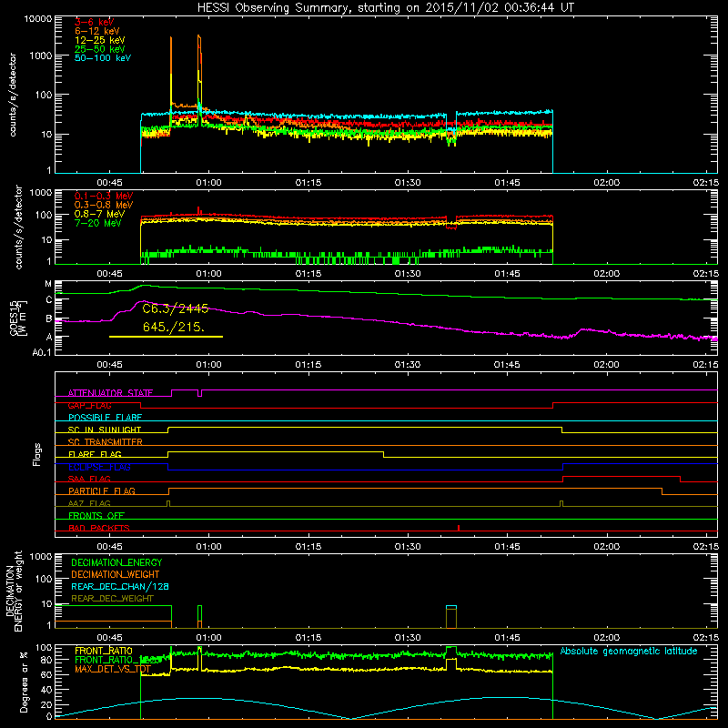The image size is (728, 728).
Task: Click the 'Degrees or %' axis label
Action: 24,682
